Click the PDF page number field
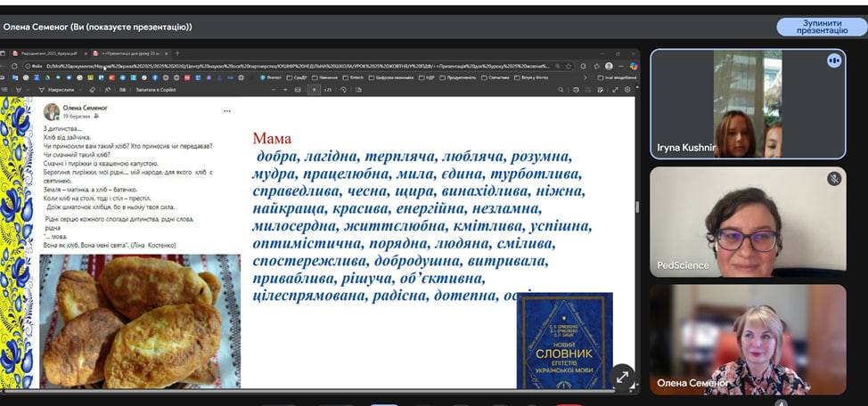Image resolution: width=868 pixels, height=406 pixels. pyautogui.click(x=314, y=90)
